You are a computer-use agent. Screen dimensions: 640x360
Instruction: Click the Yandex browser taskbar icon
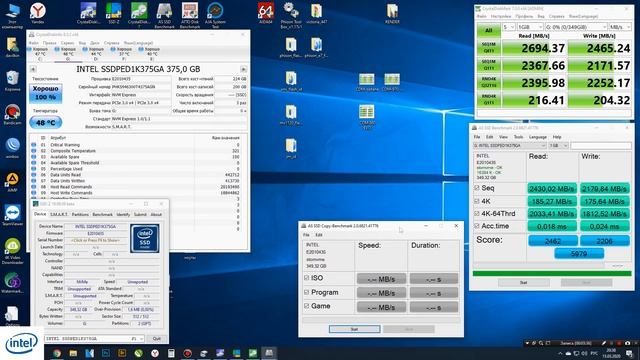(155, 353)
